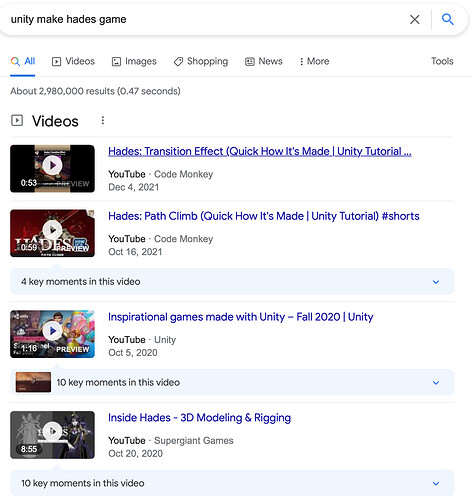
Task: Switch to the Images tab
Action: coord(134,61)
